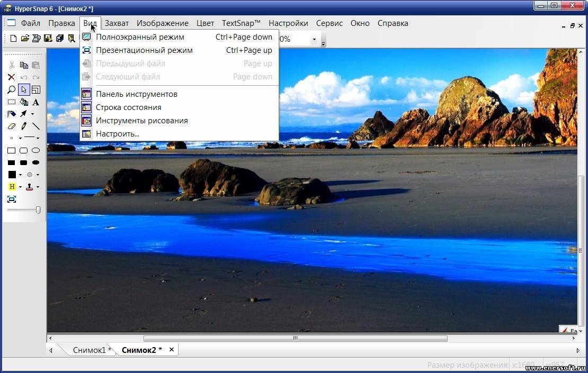Open file with folder toolbar icon
588x373 pixels.
[x=25, y=38]
